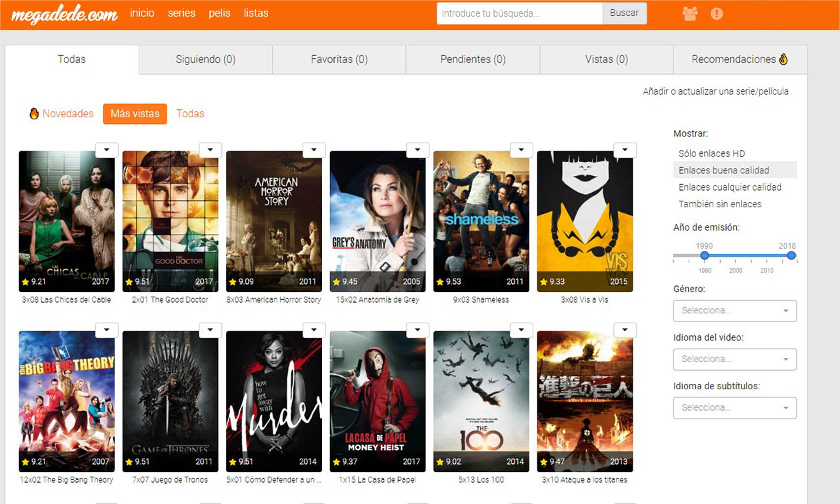840x504 pixels.
Task: Expand the Idioma del video select box
Action: [x=735, y=359]
